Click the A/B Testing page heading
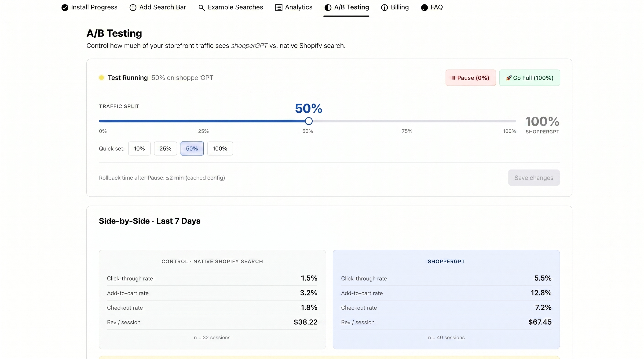Image resolution: width=644 pixels, height=359 pixels. tap(114, 33)
